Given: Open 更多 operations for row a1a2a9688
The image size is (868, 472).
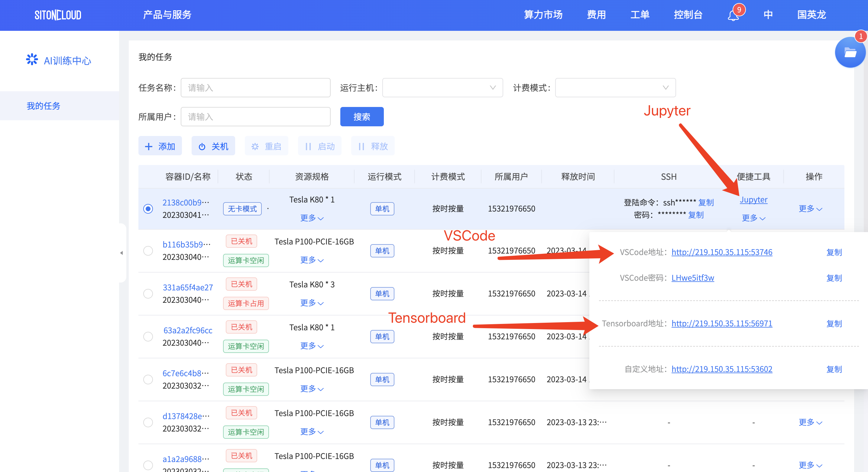Looking at the screenshot, I should [x=810, y=465].
